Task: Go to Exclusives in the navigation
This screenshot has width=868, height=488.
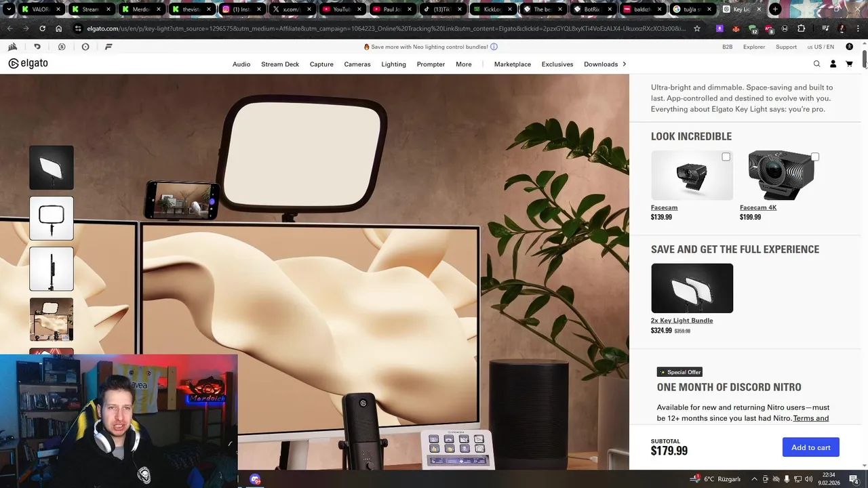Action: point(557,64)
